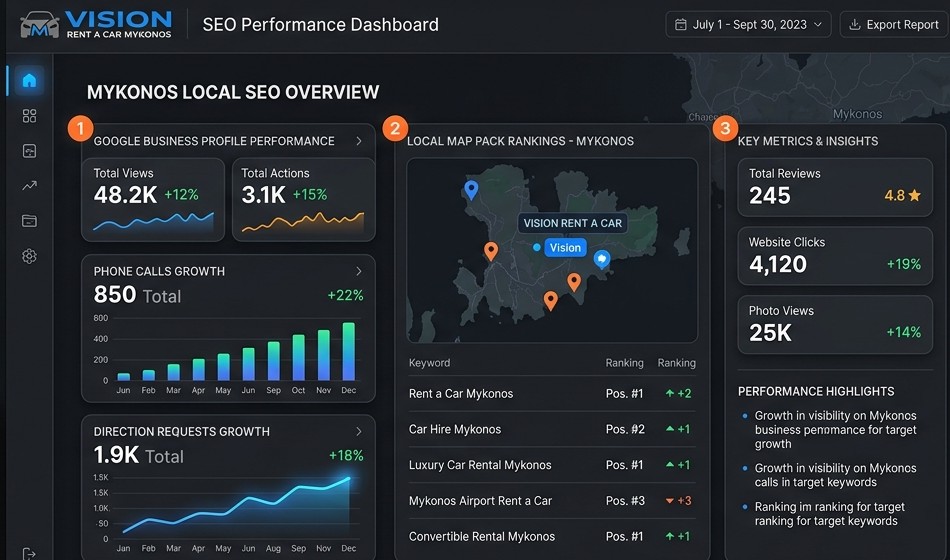Open the report sheet icon in sidebar
The height and width of the screenshot is (560, 950).
click(x=29, y=151)
